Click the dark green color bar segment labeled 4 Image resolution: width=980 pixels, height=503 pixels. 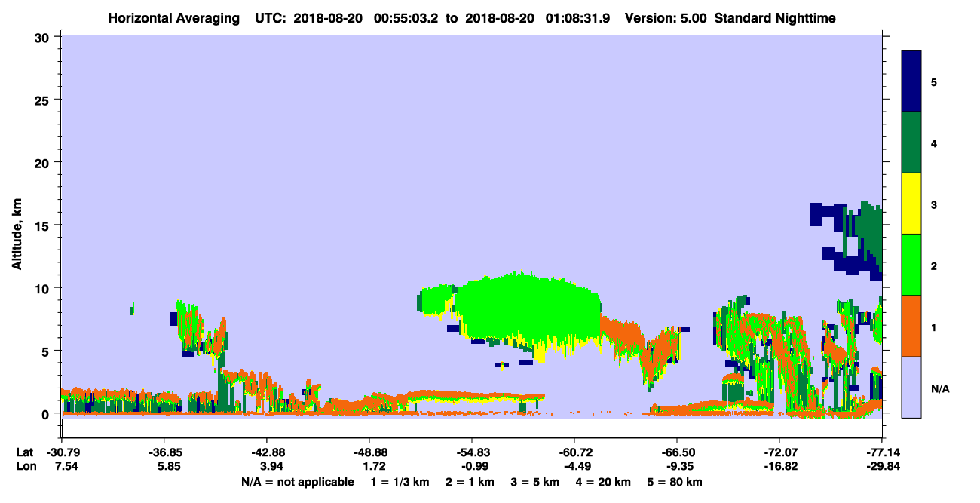click(x=911, y=143)
